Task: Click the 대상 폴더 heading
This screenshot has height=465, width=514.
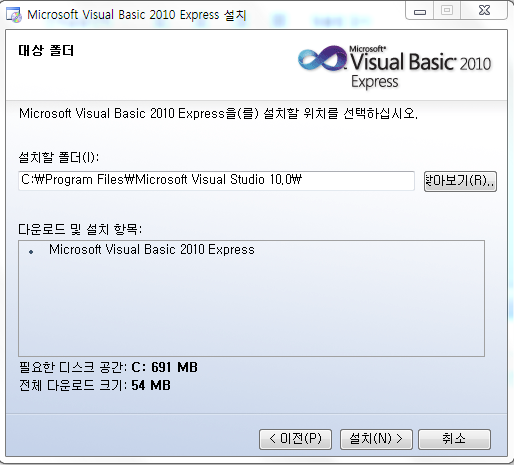Action: (x=46, y=51)
